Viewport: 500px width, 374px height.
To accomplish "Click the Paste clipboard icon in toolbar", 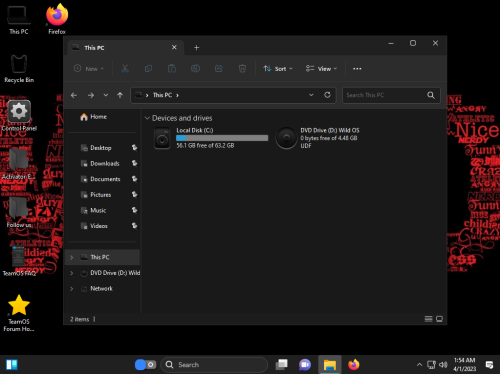I will (172, 69).
